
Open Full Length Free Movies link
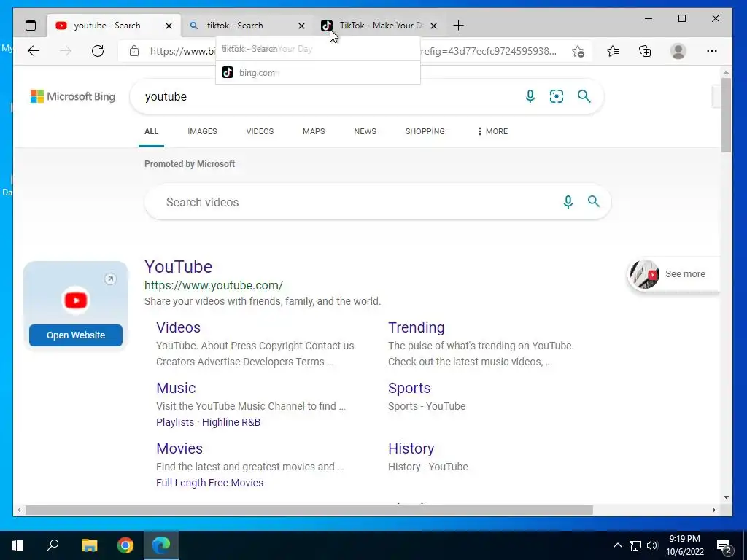209,483
